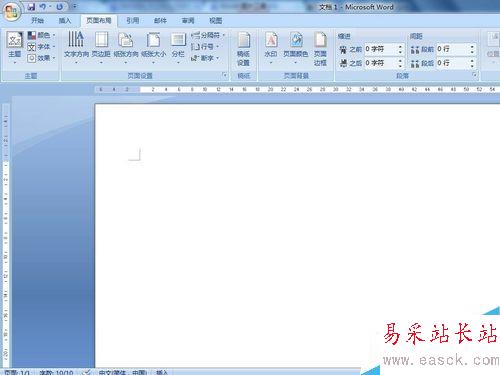Click the 分栏 columns icon
The image size is (500, 375).
178,47
